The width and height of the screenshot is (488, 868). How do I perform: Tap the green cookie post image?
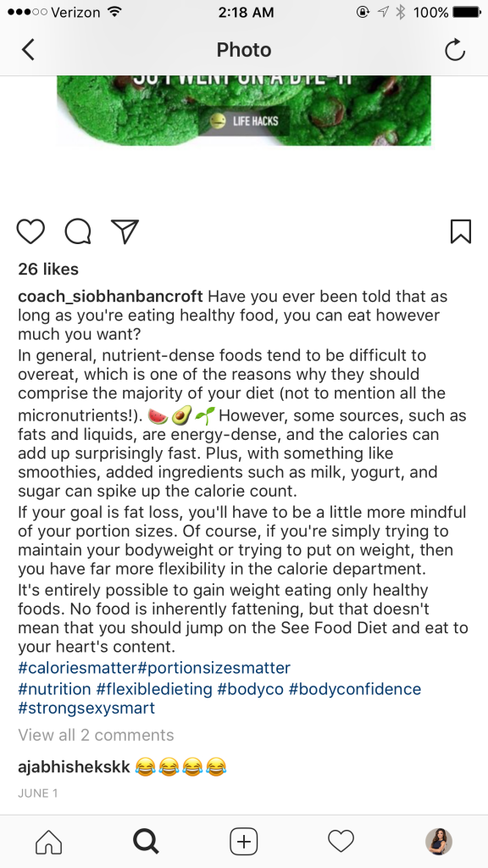tap(244, 111)
